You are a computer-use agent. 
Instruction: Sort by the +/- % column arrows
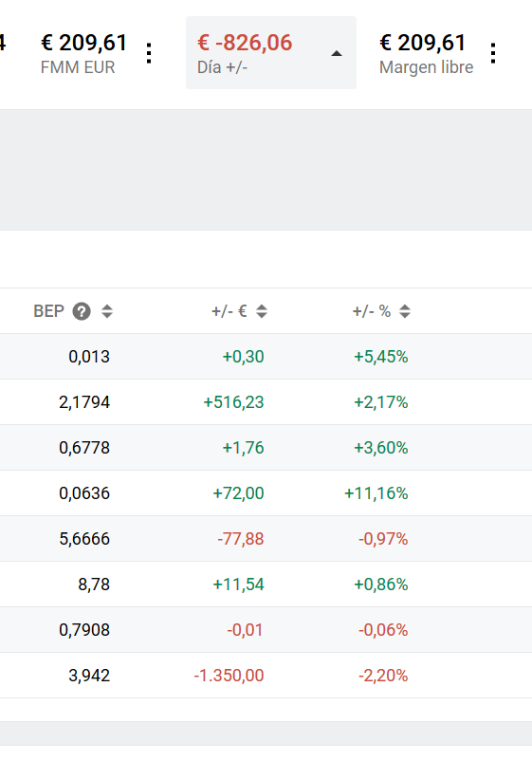[x=405, y=311]
